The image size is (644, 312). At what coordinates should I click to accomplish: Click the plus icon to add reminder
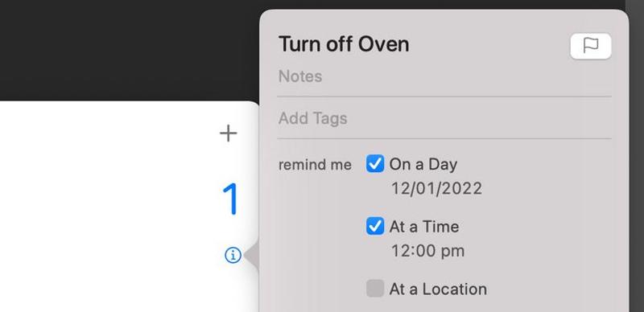coord(229,133)
